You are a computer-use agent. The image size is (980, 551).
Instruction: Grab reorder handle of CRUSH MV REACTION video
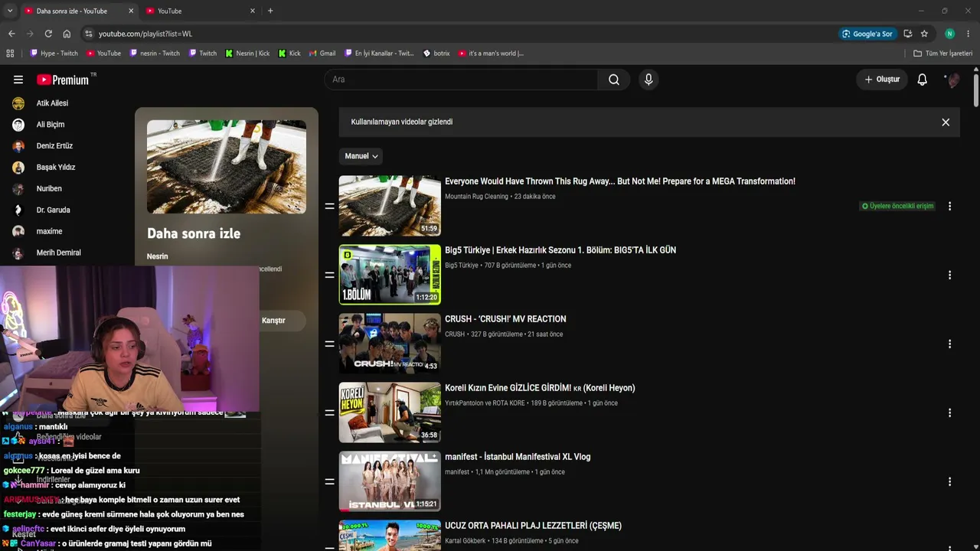click(330, 344)
